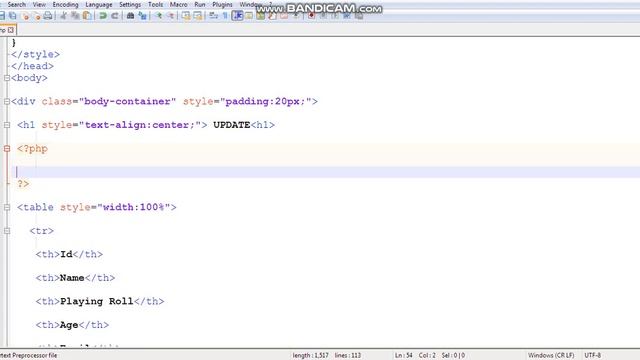Open the Encoding menu
Image resolution: width=640 pixels, height=360 pixels.
click(65, 4)
